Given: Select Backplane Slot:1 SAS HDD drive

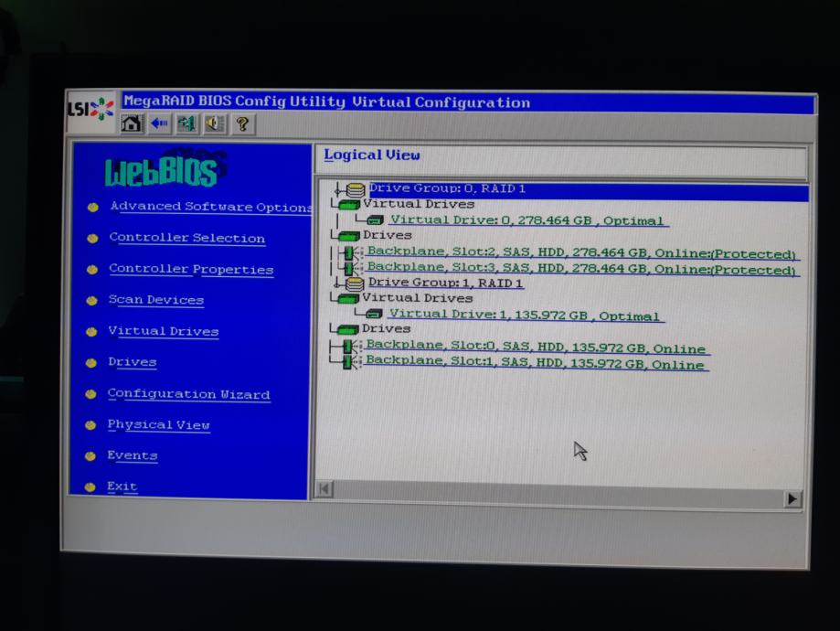Looking at the screenshot, I should [536, 363].
